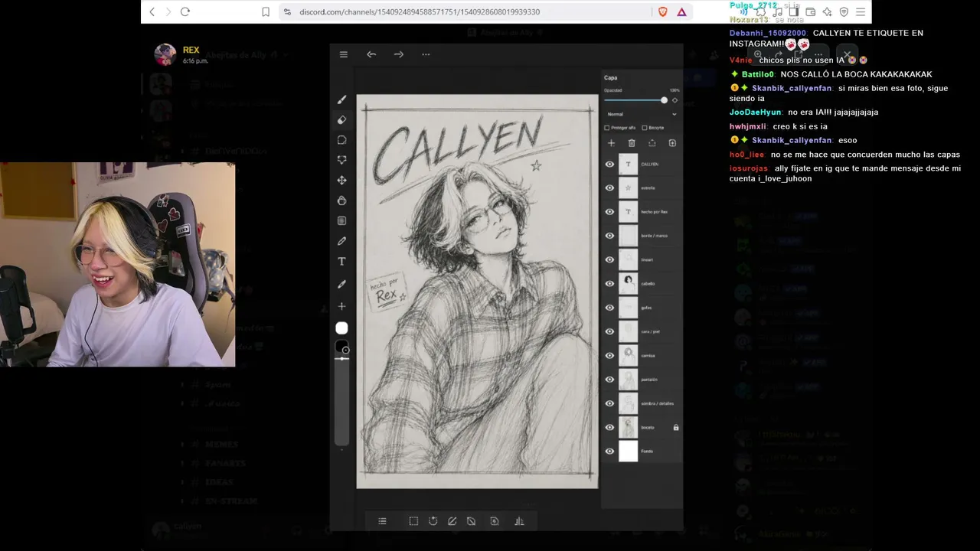
Task: Click username JooDaeHyun in chat
Action: pos(756,112)
